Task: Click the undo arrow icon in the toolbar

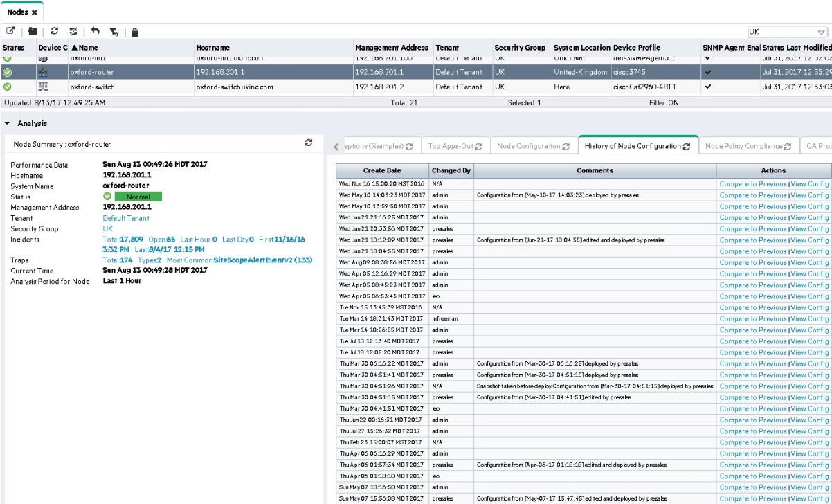Action: [94, 32]
